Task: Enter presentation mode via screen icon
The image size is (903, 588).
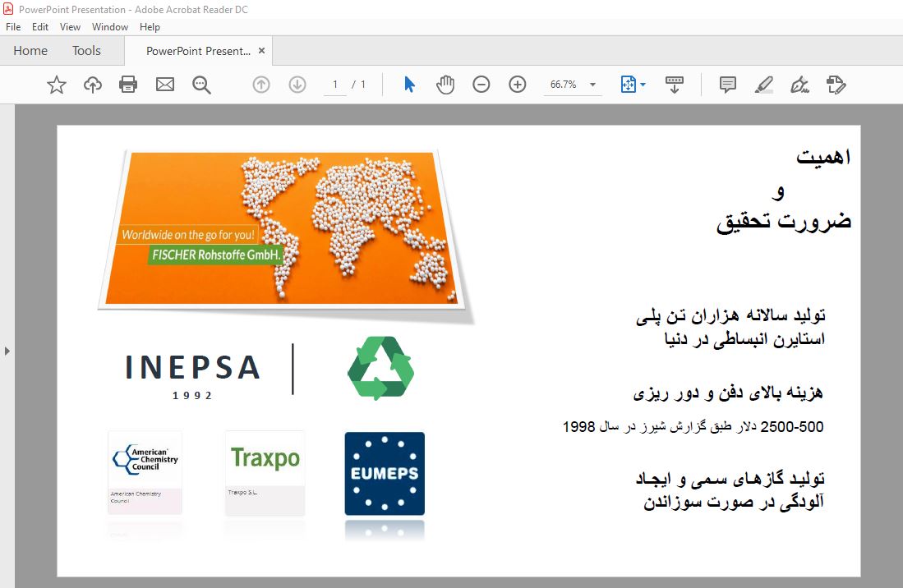Action: [x=674, y=84]
